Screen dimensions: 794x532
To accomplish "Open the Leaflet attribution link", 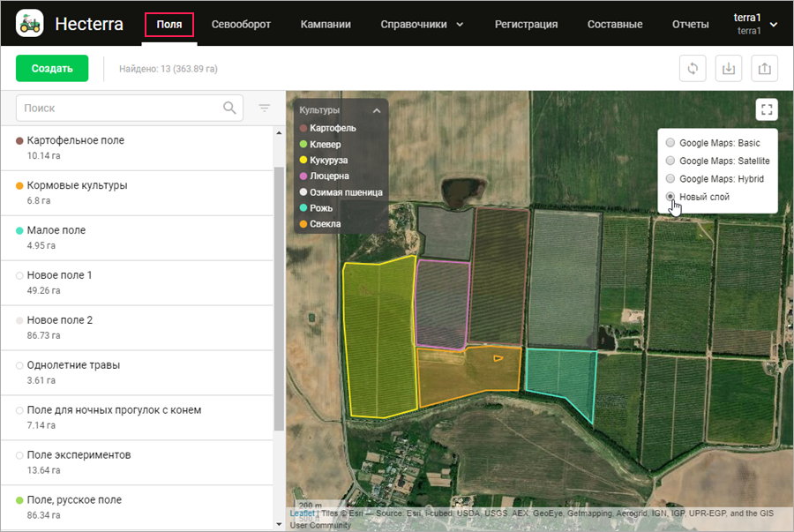I will tap(302, 513).
